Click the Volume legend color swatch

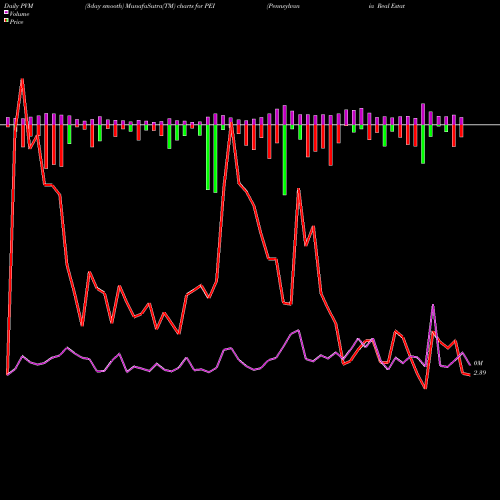(x=6, y=12)
